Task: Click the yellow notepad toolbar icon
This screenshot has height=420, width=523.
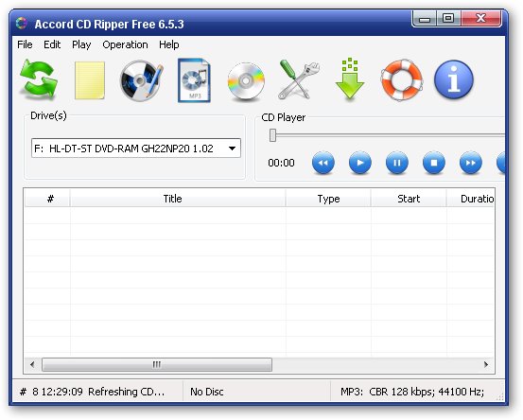Action: click(90, 80)
